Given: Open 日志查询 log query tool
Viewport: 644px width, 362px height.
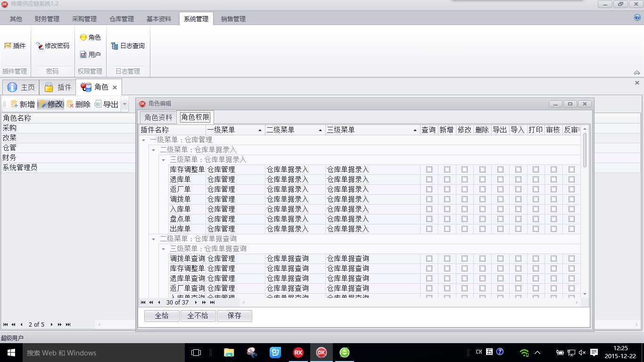Looking at the screenshot, I should pos(128,46).
